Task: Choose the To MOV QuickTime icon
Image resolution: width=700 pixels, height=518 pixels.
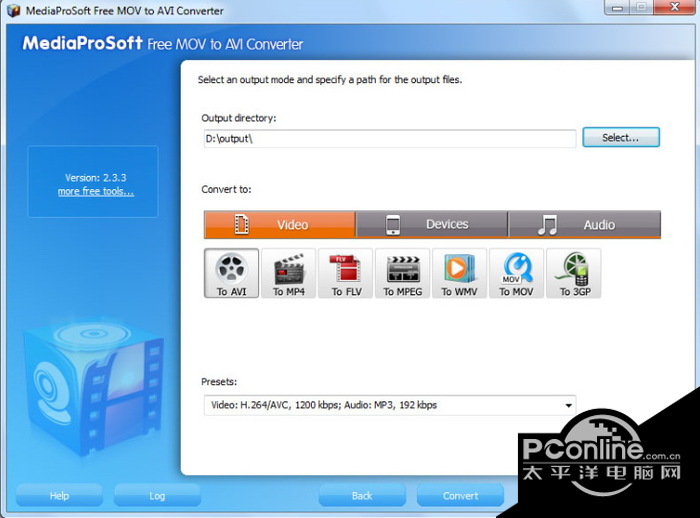Action: pyautogui.click(x=517, y=273)
